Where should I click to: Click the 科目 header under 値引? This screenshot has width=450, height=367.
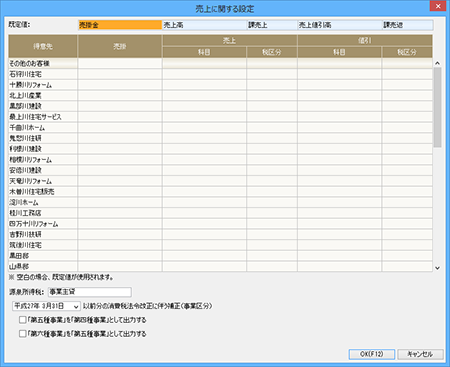tap(340, 52)
